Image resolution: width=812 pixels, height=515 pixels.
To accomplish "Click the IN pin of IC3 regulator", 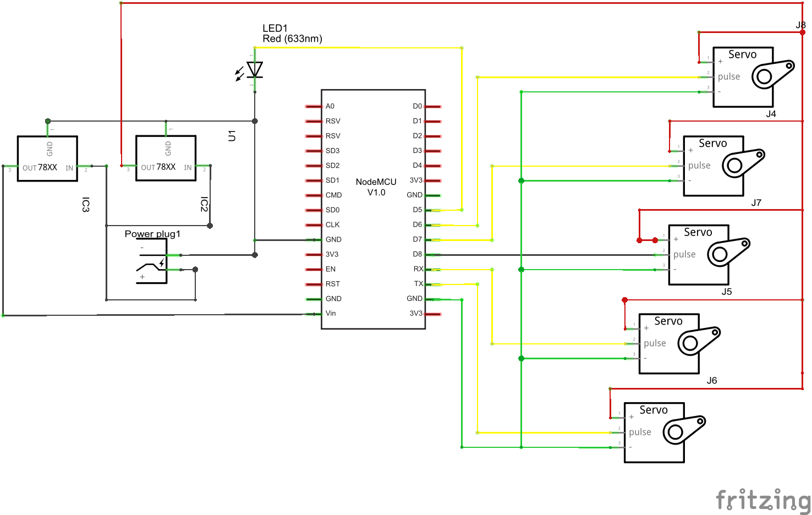I will pyautogui.click(x=85, y=166).
